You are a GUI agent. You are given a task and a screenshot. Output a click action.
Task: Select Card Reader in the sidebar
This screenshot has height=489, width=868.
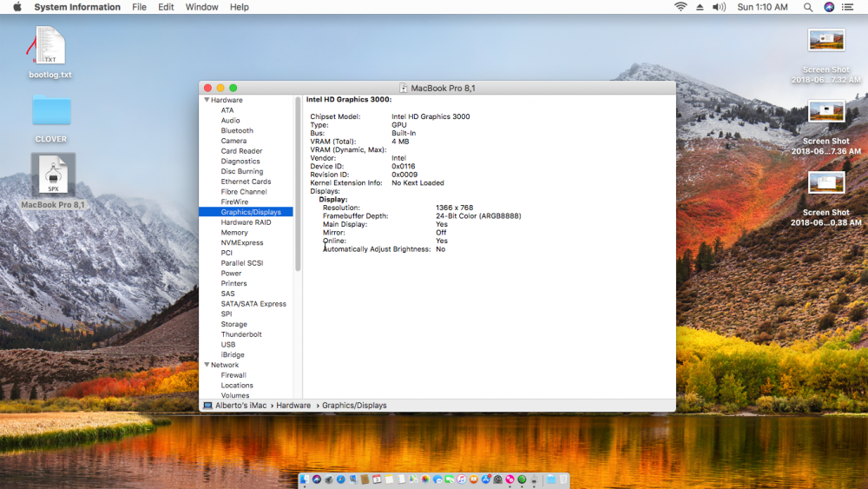pos(241,151)
